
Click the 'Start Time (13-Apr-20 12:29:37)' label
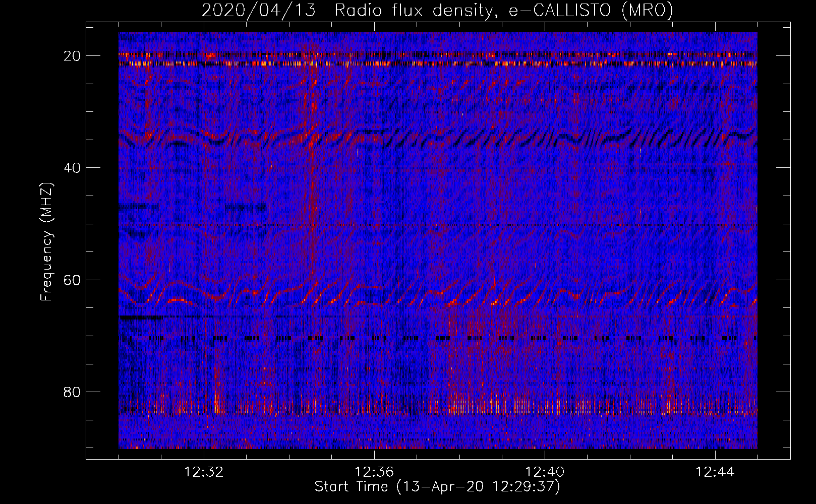click(437, 487)
